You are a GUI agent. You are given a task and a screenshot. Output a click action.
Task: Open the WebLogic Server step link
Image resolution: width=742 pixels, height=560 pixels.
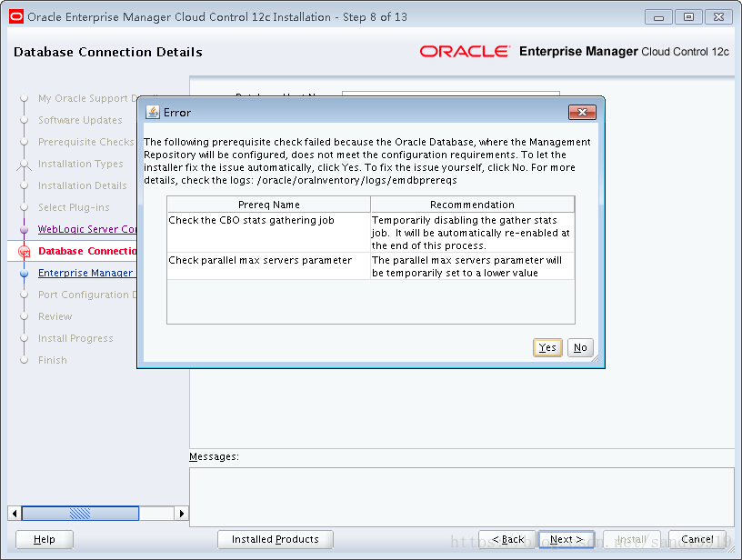(x=87, y=229)
